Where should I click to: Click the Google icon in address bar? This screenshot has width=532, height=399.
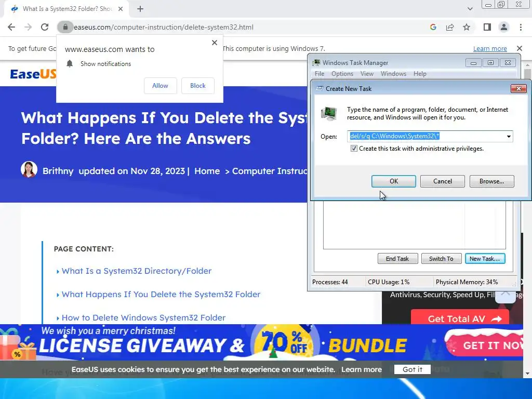pos(433,27)
